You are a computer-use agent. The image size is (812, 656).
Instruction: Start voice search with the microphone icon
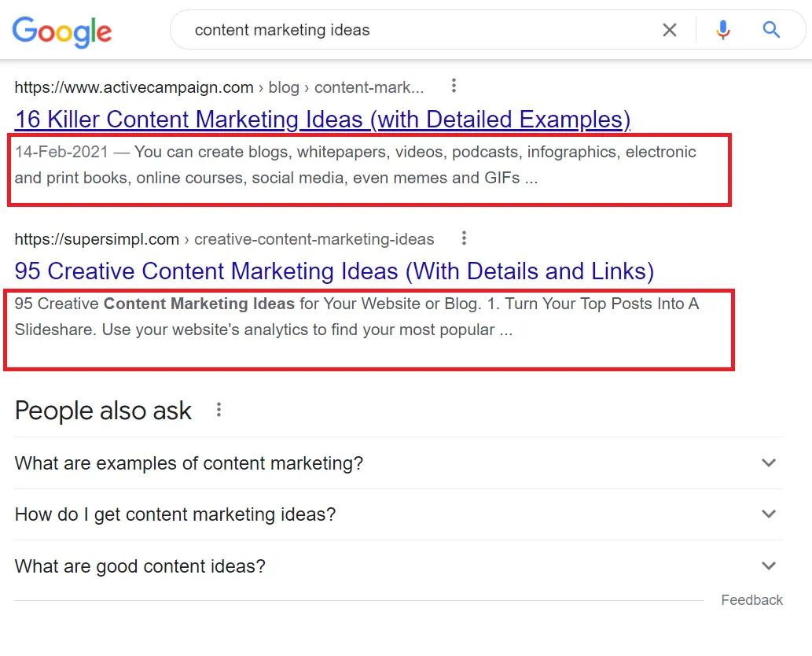[x=722, y=31]
